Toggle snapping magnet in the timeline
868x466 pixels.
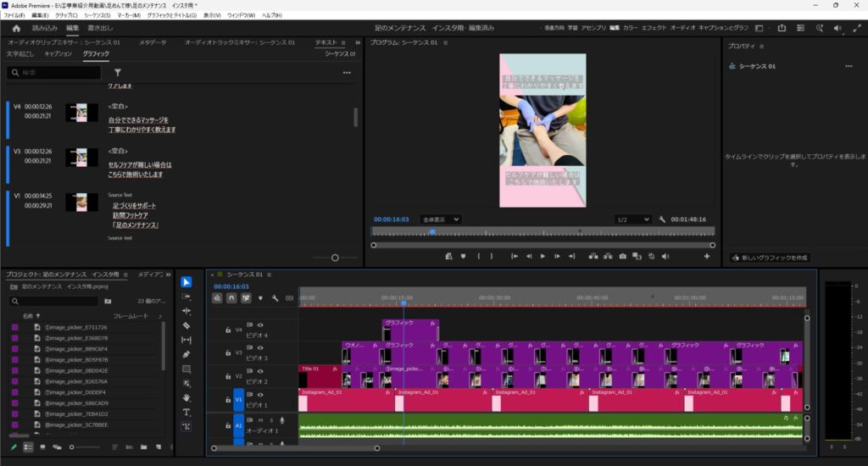pos(231,298)
